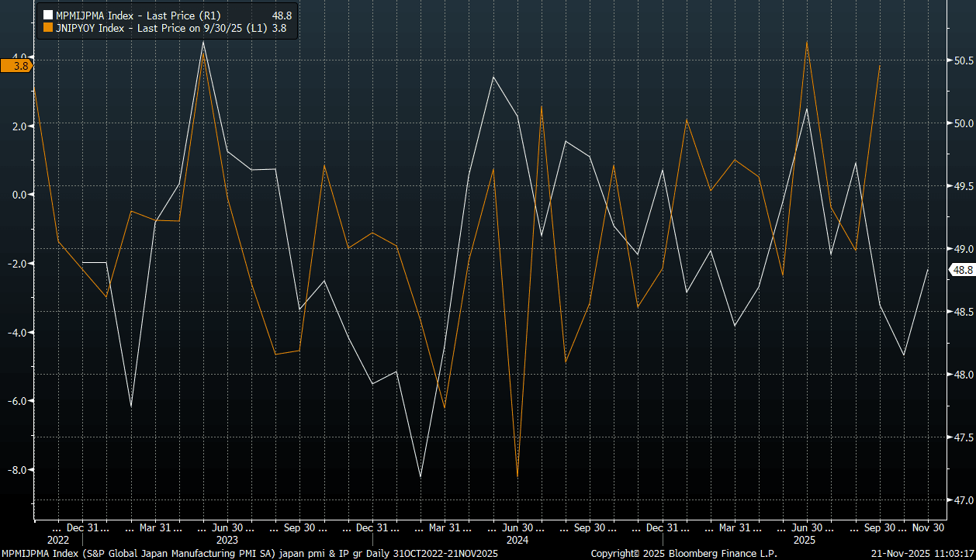The image size is (976, 560).
Task: Click the orange JNIPYOY legend color swatch
Action: tap(48, 29)
